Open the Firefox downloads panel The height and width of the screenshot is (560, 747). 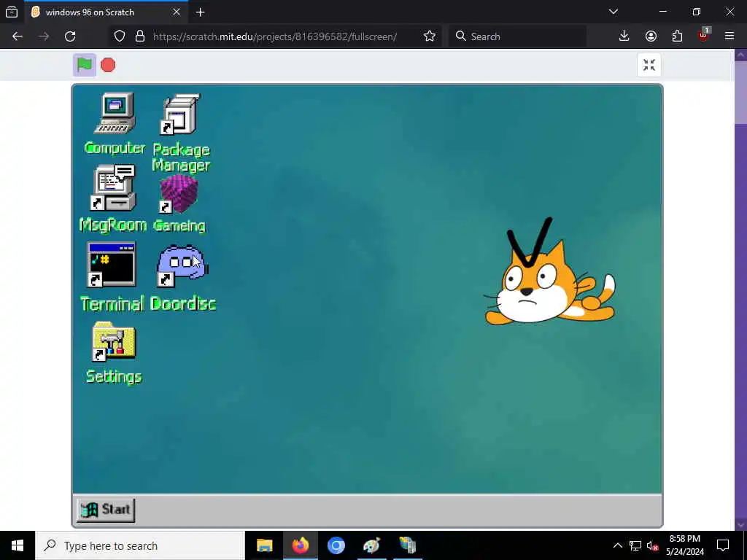click(624, 36)
